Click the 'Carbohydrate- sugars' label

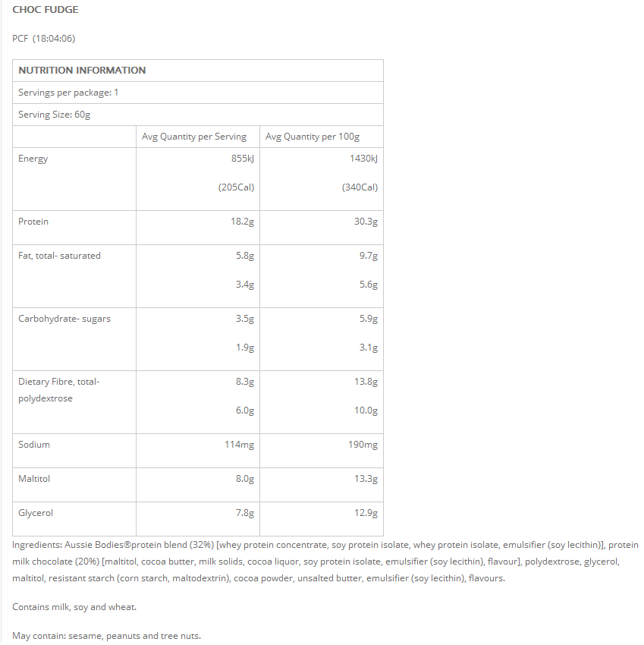click(64, 319)
